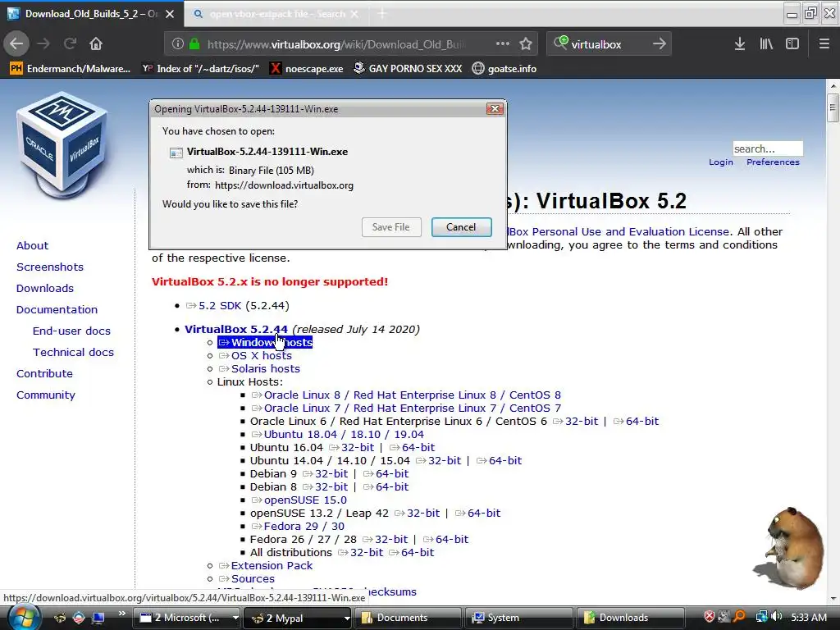Click the Login link
The width and height of the screenshot is (840, 630).
tap(720, 162)
